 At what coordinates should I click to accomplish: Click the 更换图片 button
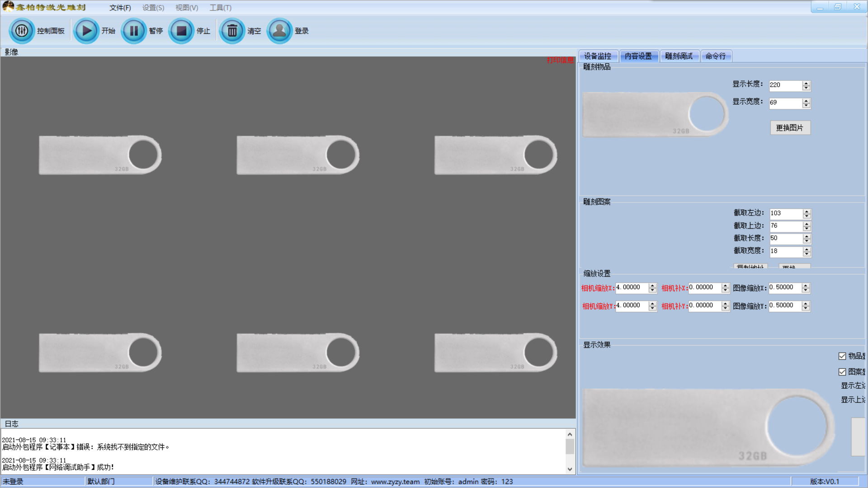(x=790, y=128)
